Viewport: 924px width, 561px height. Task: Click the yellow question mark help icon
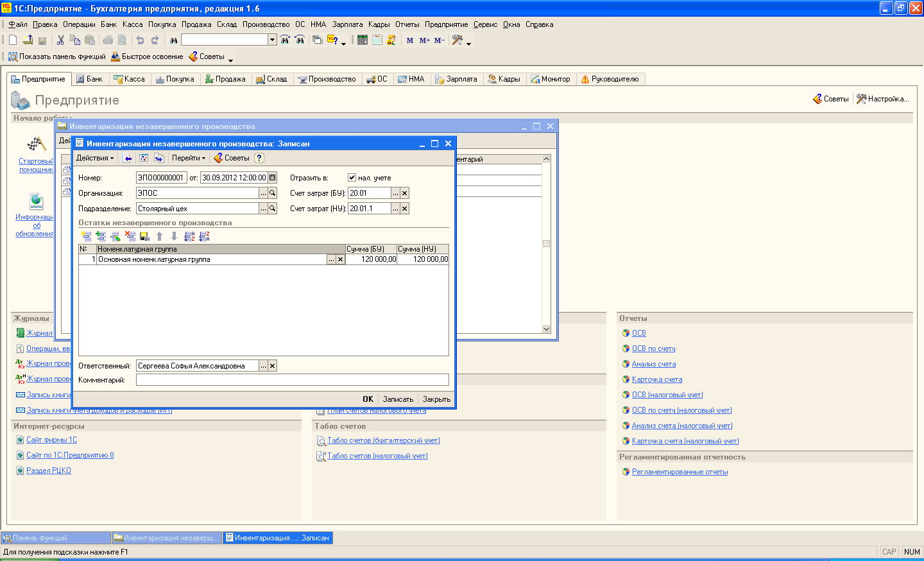[259, 158]
